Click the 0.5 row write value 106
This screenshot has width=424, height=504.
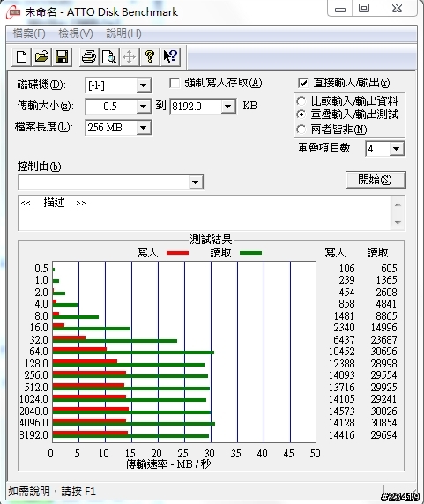click(x=346, y=269)
